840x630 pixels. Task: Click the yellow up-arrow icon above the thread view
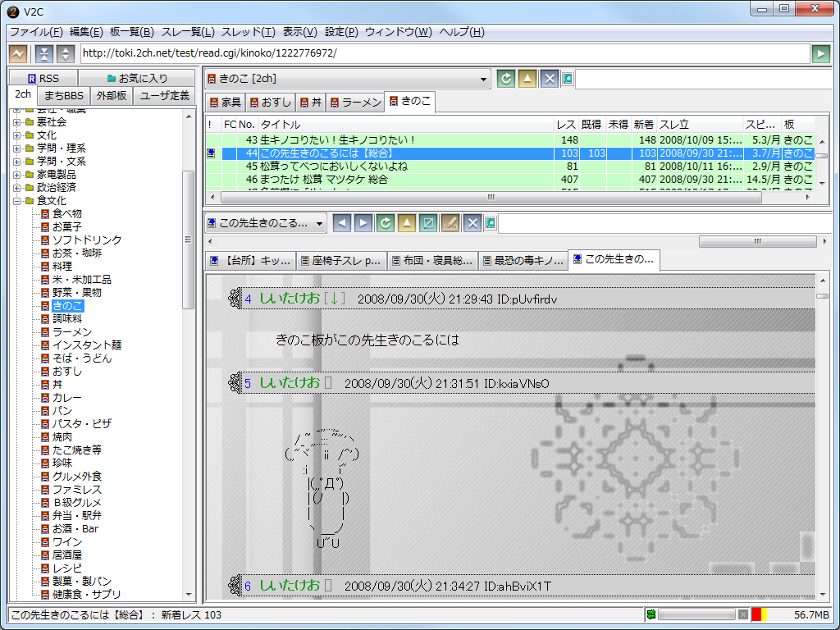(x=406, y=222)
